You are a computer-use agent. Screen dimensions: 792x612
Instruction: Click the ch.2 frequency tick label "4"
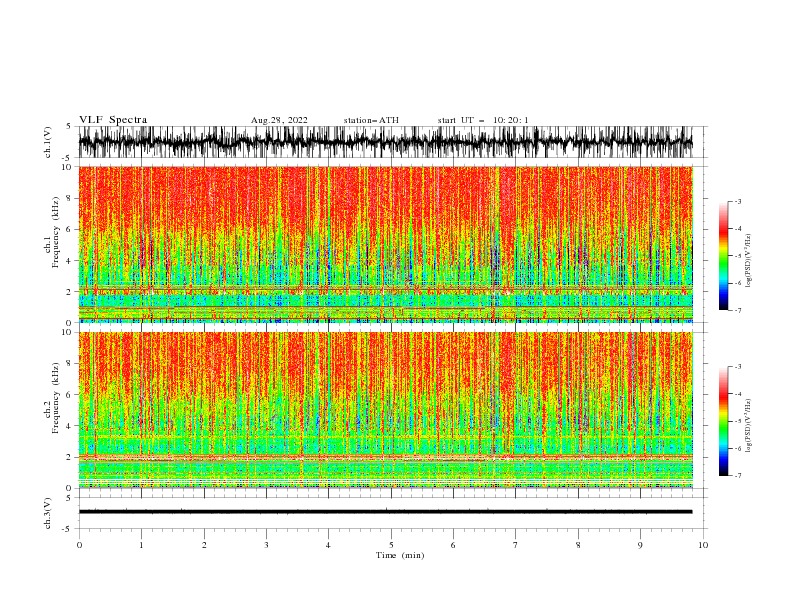pyautogui.click(x=69, y=426)
